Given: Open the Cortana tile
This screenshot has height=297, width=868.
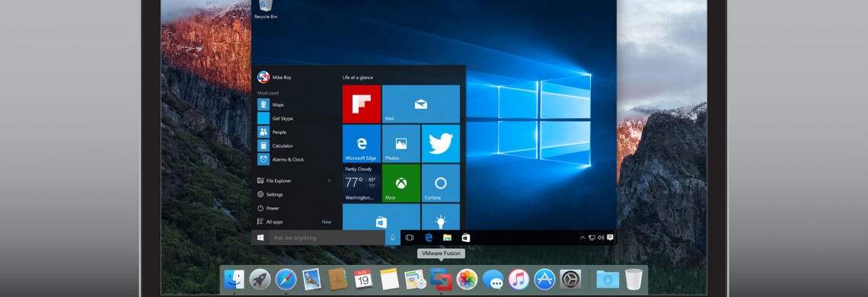Looking at the screenshot, I should [441, 184].
